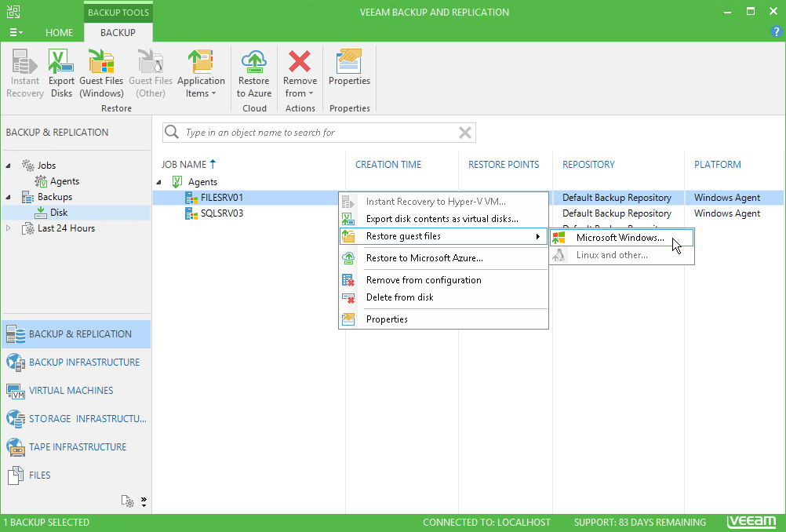Screen dimensions: 786x532
Task: Select Jobs in the navigation tree
Action: pyautogui.click(x=46, y=166)
